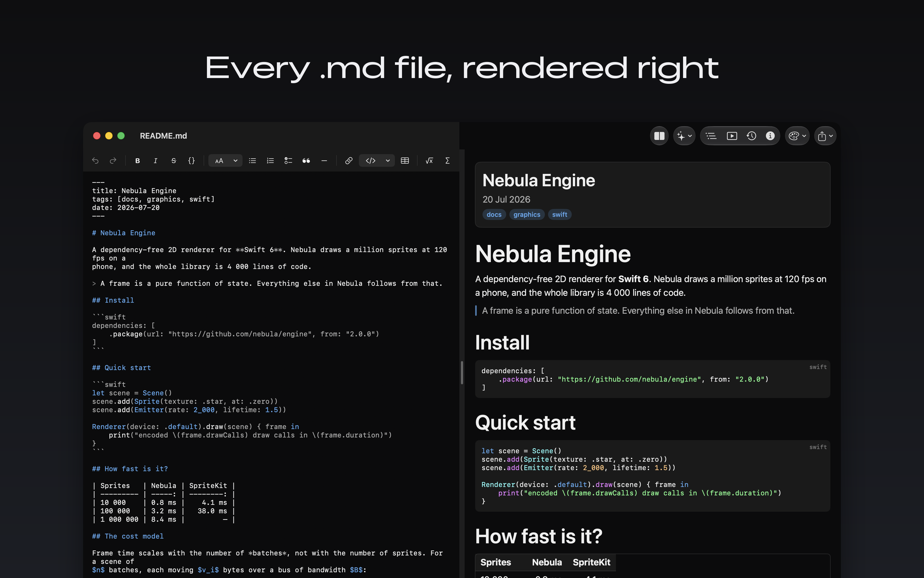Click the blockquote 'A frame is a pure function' in preview
This screenshot has height=578, width=924.
[x=638, y=311]
